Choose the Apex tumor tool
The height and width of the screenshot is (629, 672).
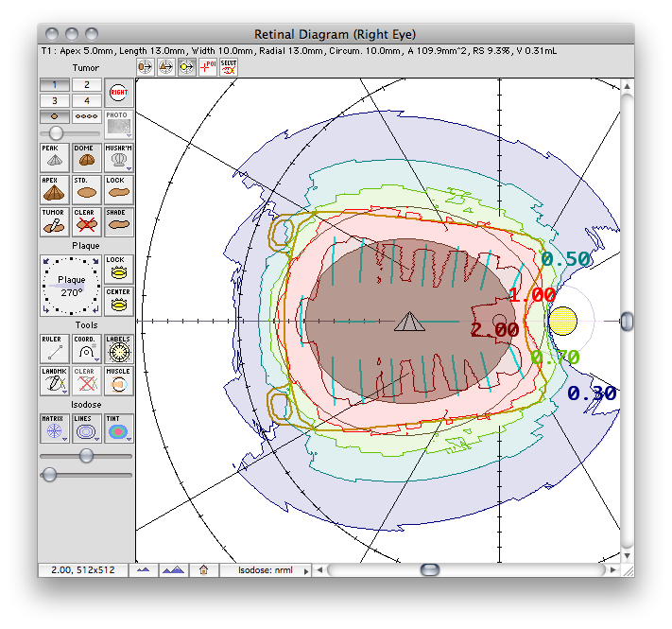[x=55, y=189]
